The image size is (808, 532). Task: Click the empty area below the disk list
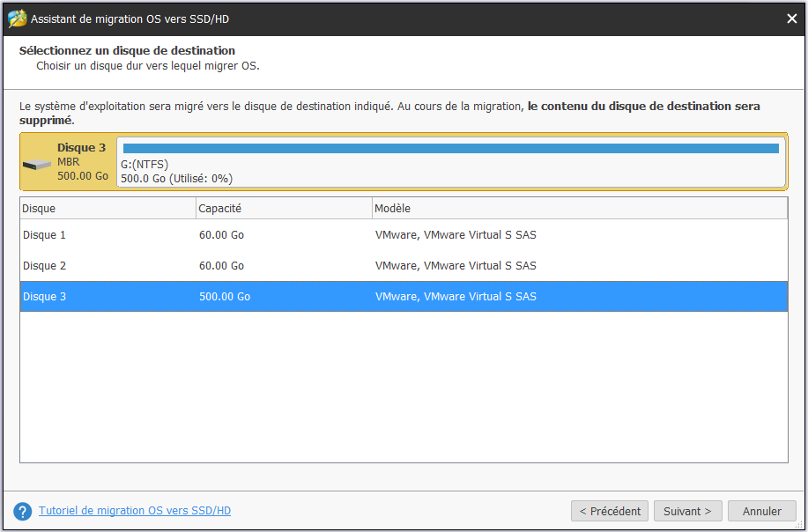(x=404, y=388)
